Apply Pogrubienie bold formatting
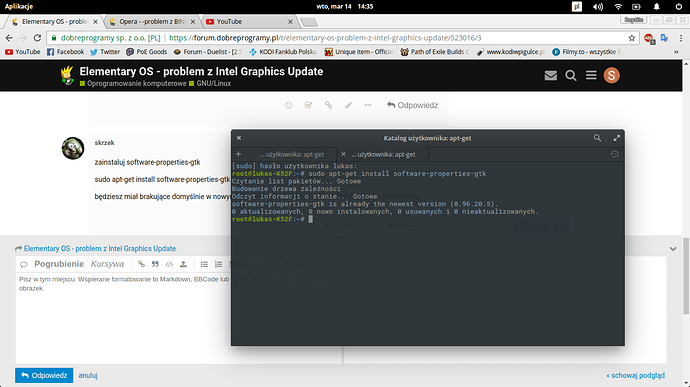The width and height of the screenshot is (690, 387). pos(59,264)
